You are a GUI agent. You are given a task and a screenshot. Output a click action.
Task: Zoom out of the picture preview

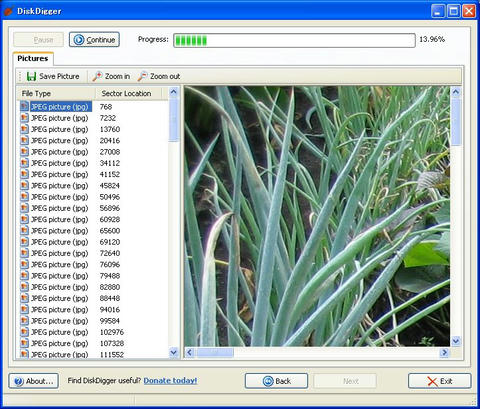(x=159, y=76)
